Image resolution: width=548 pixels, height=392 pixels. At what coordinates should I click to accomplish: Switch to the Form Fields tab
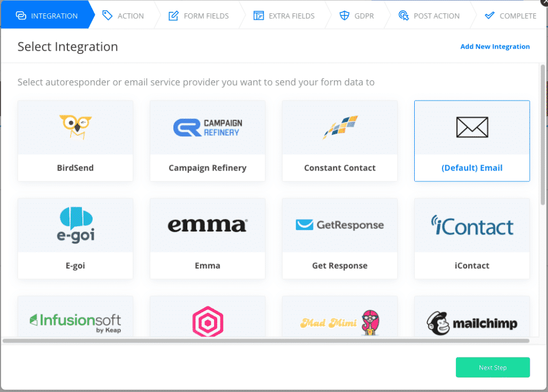(x=199, y=16)
